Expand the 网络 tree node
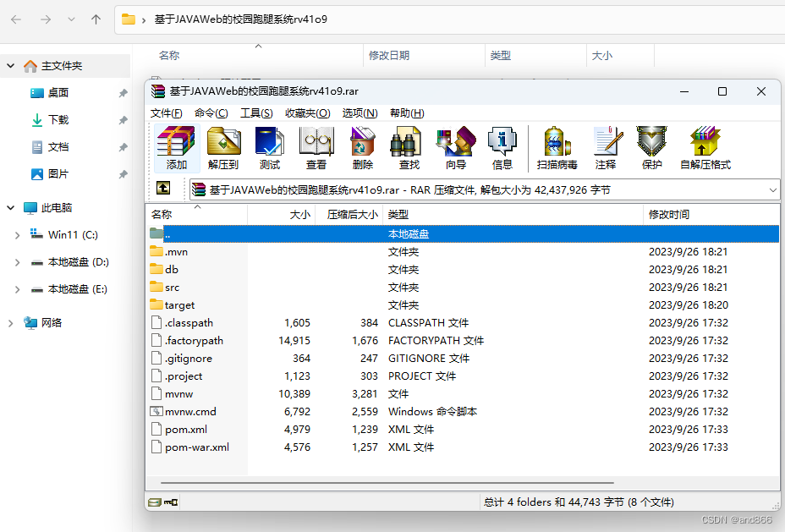 click(10, 323)
